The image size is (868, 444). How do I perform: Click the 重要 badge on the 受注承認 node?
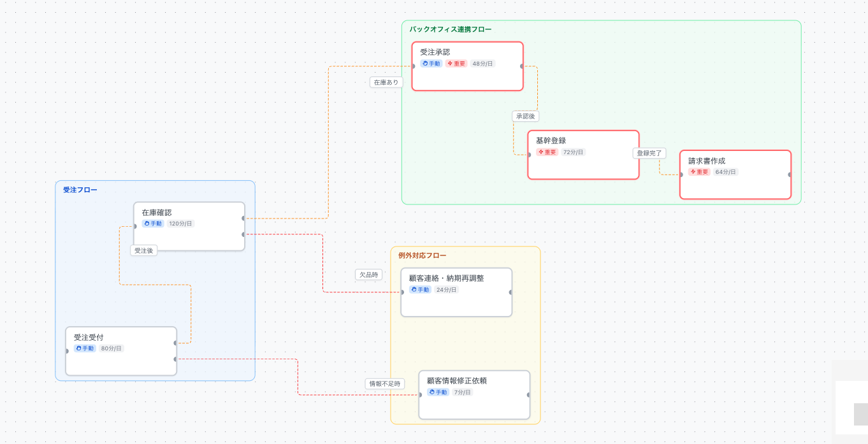click(456, 63)
